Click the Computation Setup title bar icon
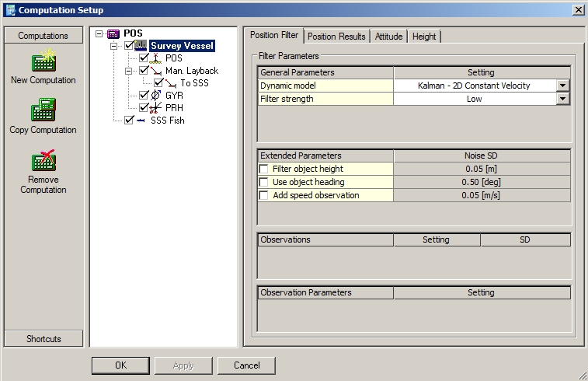This screenshot has width=588, height=381. pyautogui.click(x=11, y=10)
